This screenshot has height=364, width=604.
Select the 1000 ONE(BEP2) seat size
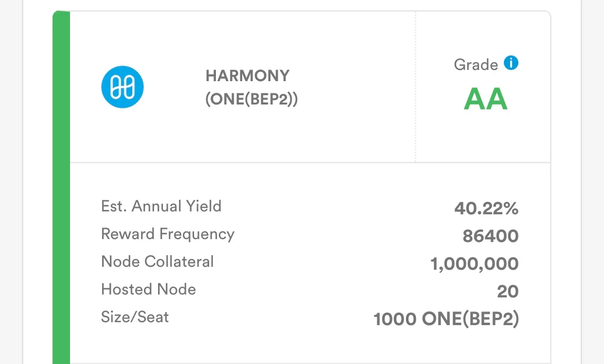[446, 319]
